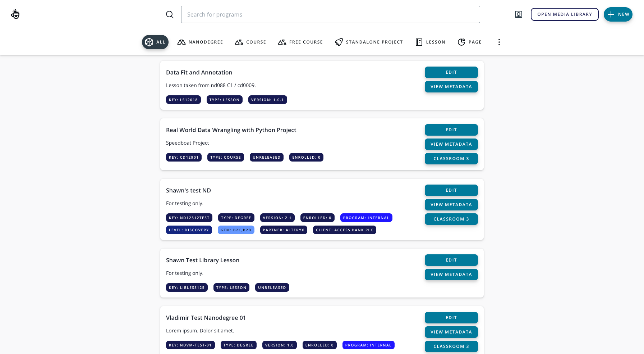Image resolution: width=644 pixels, height=354 pixels.
Task: Click the Page filter icon
Action: (461, 42)
